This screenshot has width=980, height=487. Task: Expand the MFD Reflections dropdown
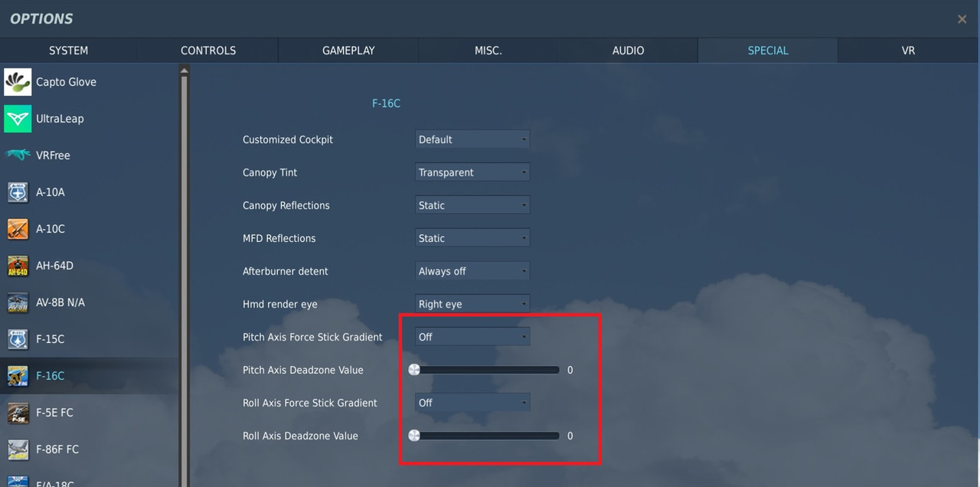point(472,238)
